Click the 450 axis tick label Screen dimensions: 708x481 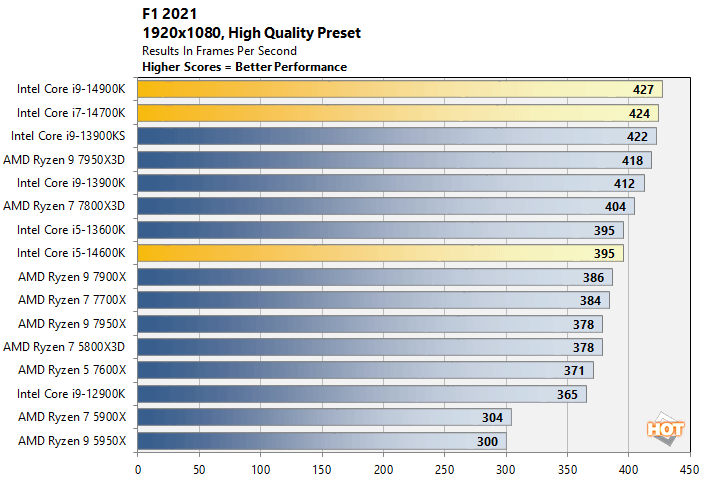(x=689, y=470)
